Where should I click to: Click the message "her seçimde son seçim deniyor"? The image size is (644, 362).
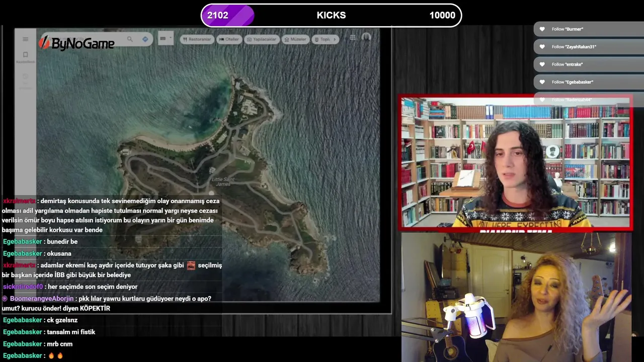[x=93, y=287]
